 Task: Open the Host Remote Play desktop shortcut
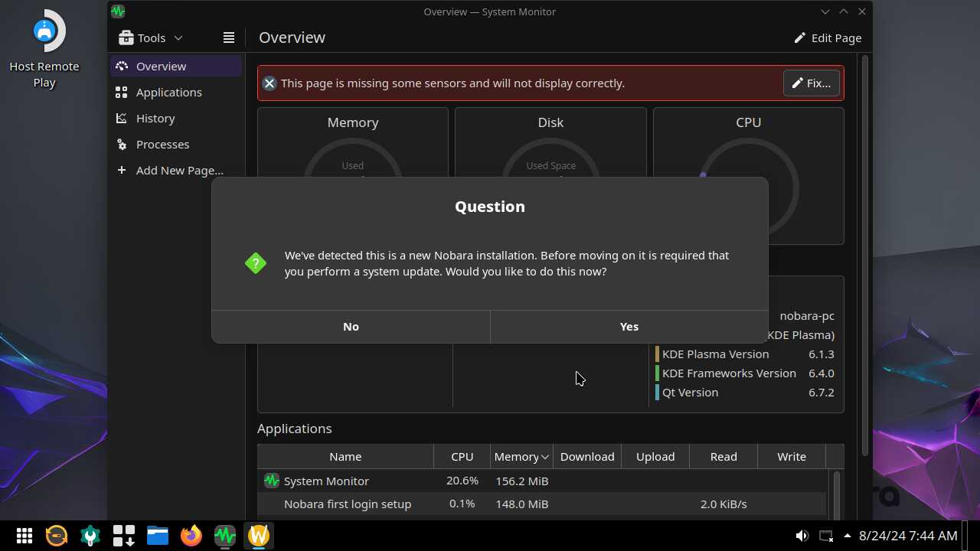[x=44, y=49]
